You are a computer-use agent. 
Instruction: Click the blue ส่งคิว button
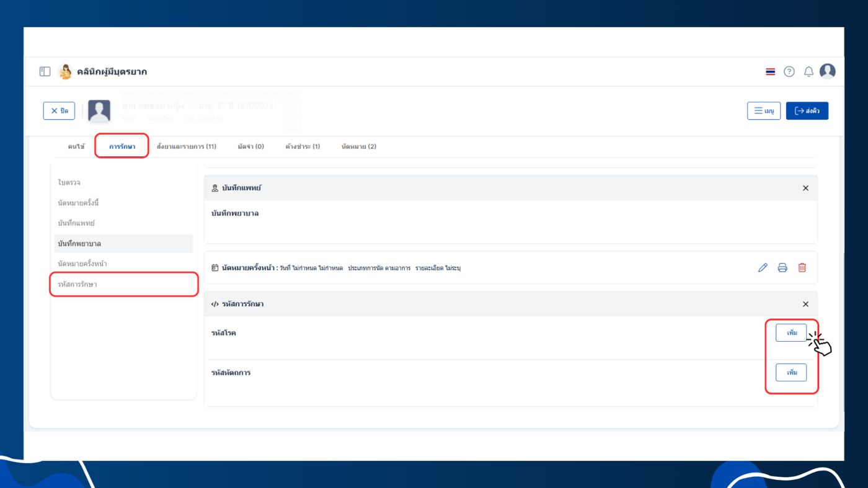click(807, 111)
